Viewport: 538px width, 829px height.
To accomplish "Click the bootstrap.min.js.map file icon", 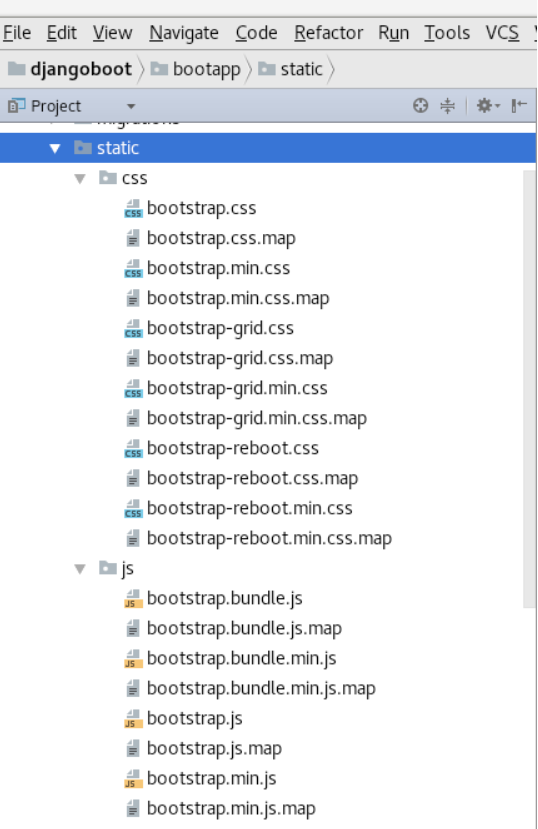I will pyautogui.click(x=133, y=809).
